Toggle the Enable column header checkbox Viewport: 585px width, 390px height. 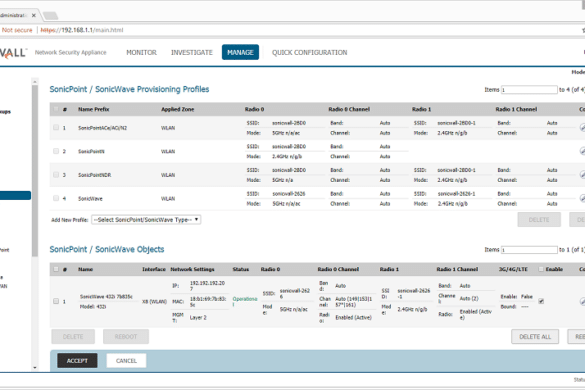pyautogui.click(x=541, y=269)
